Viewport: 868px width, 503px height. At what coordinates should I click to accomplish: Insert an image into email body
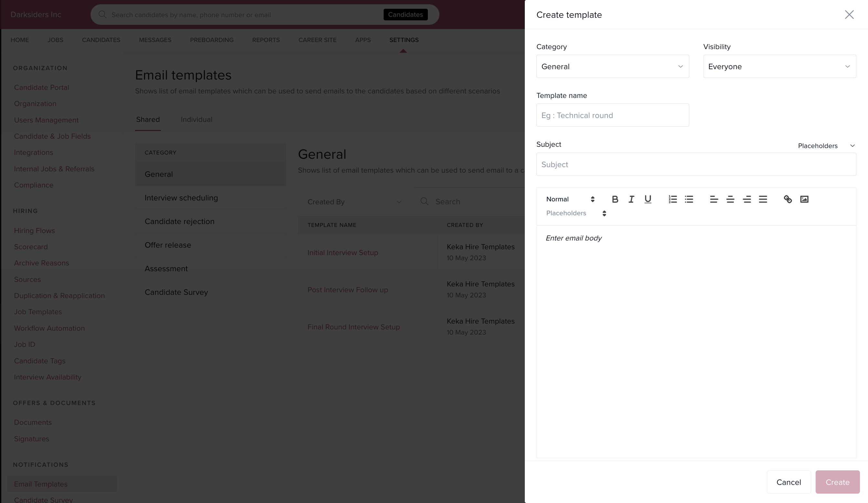804,199
